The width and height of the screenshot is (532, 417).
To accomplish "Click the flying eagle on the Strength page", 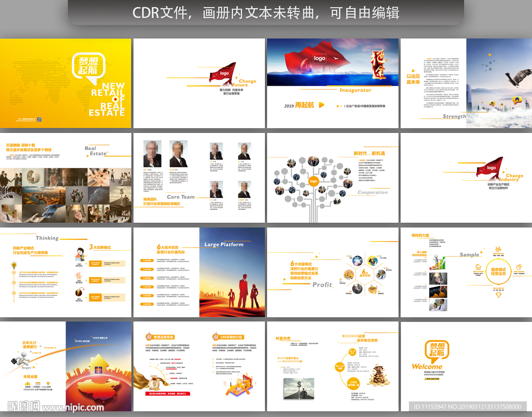I will [519, 78].
